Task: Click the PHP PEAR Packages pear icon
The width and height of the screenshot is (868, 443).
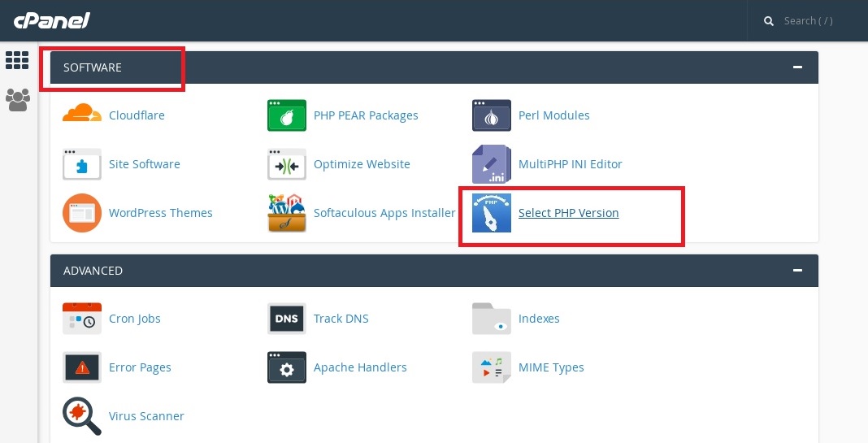Action: point(287,115)
